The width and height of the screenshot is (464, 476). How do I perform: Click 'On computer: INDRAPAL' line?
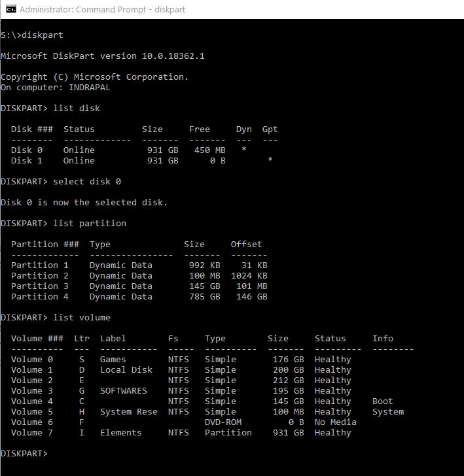click(56, 88)
